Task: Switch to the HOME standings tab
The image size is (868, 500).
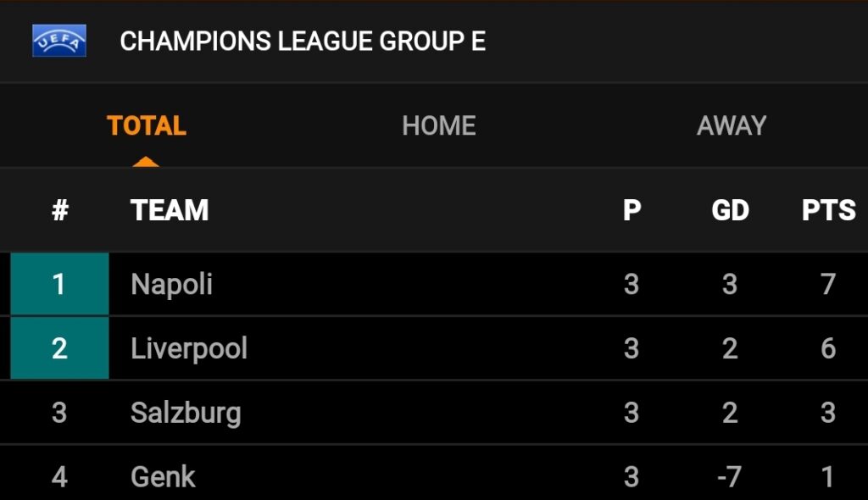Action: tap(439, 125)
